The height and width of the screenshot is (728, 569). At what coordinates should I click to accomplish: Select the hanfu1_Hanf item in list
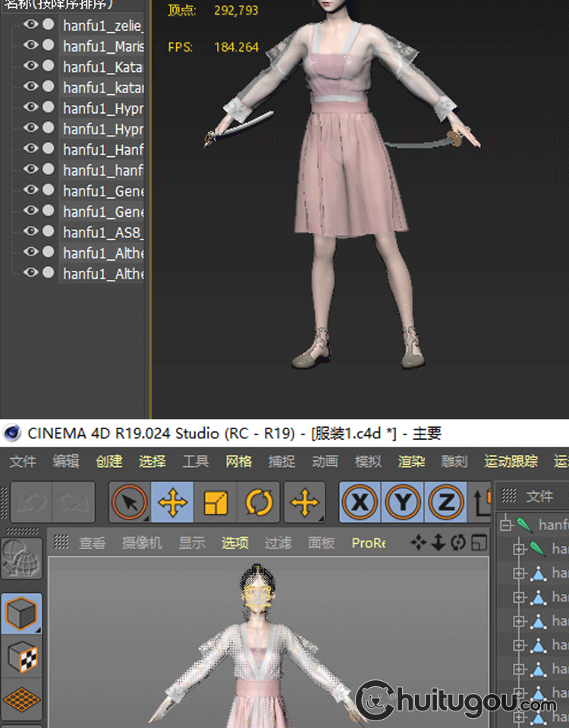coord(102,149)
